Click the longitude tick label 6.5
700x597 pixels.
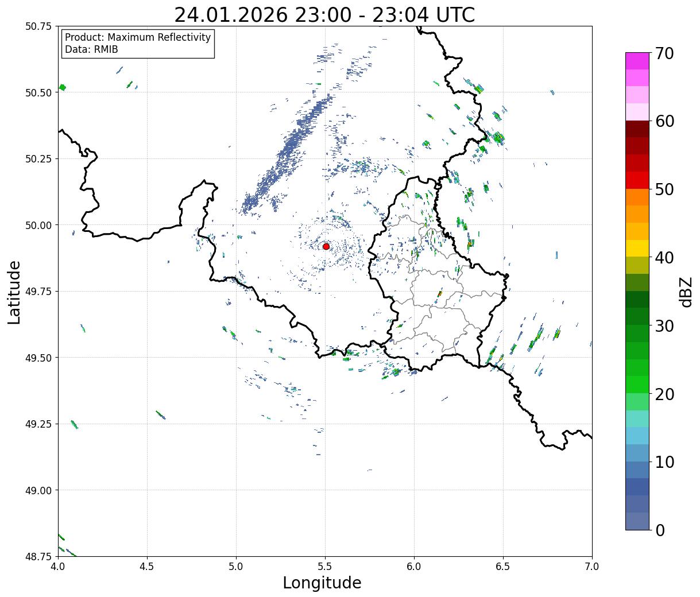click(503, 566)
